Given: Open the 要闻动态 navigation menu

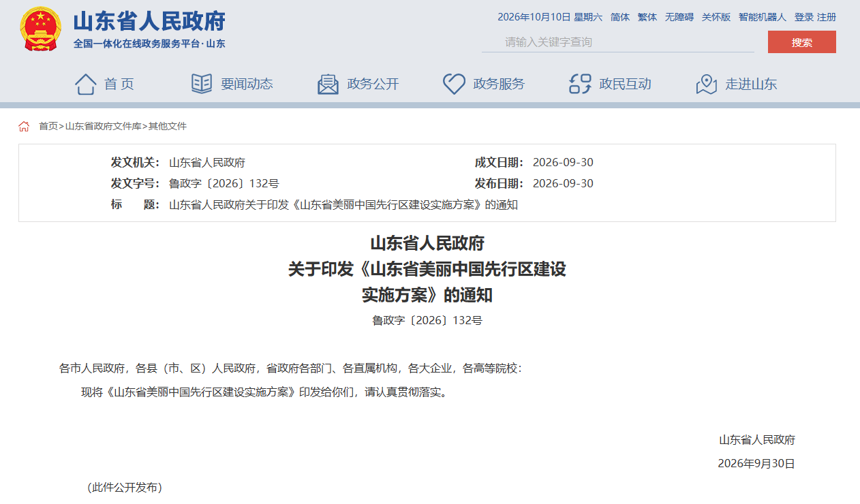Looking at the screenshot, I should click(x=247, y=84).
